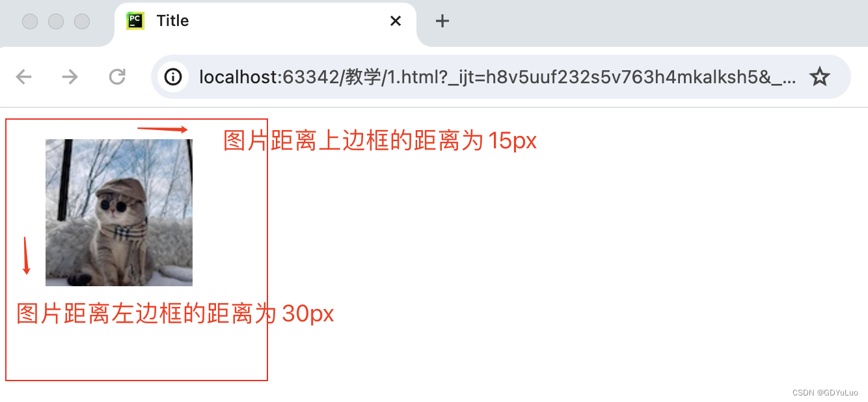Click the browser forward arrow
Image resolution: width=868 pixels, height=402 pixels.
tap(70, 77)
